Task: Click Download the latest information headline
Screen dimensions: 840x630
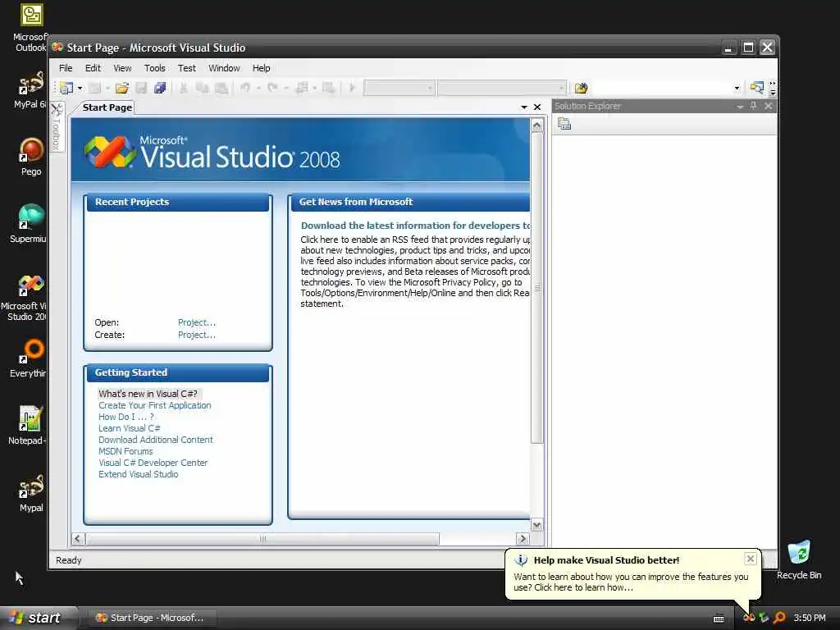Action: point(415,226)
